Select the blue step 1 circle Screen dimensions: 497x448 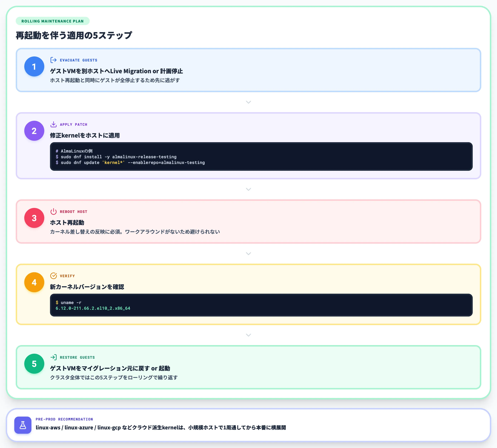[34, 66]
